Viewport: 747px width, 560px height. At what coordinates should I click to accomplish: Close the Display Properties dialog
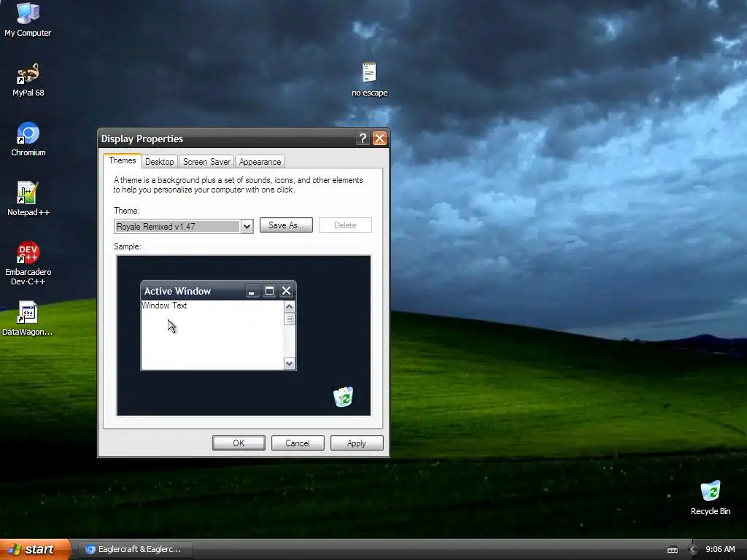(x=379, y=139)
